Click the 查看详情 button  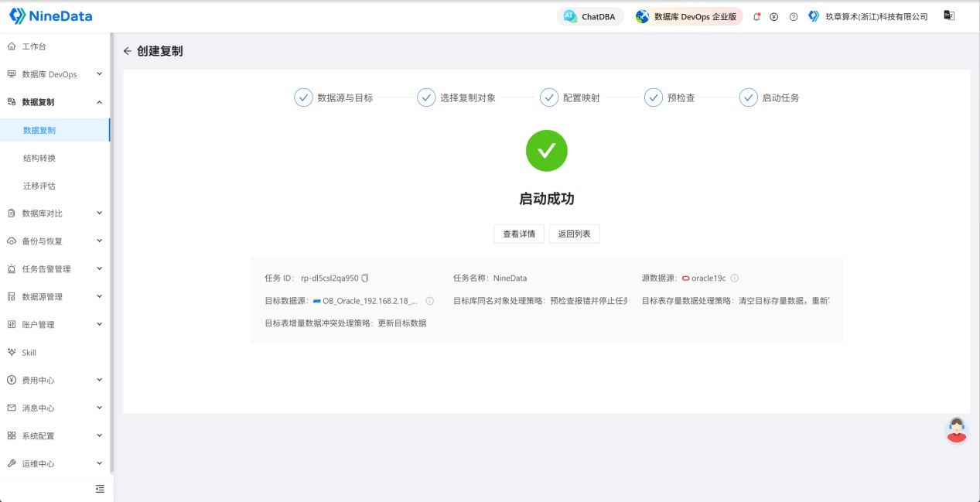pyautogui.click(x=519, y=234)
